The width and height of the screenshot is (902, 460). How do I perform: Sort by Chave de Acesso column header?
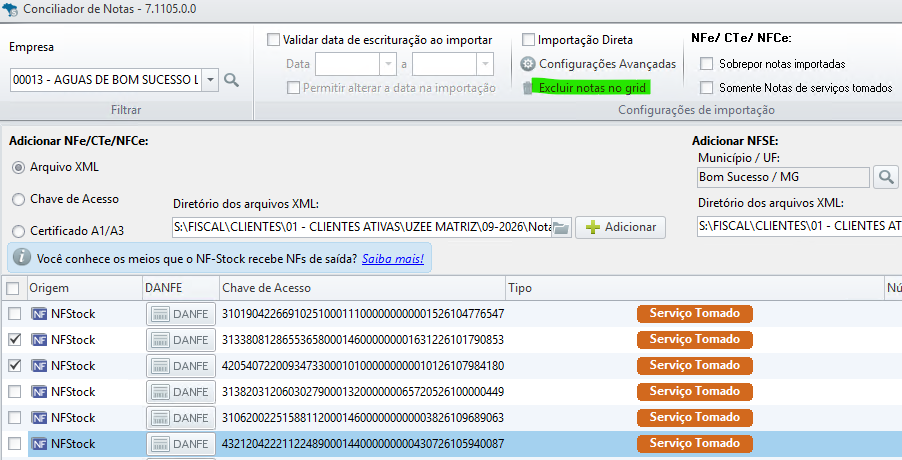tap(362, 288)
